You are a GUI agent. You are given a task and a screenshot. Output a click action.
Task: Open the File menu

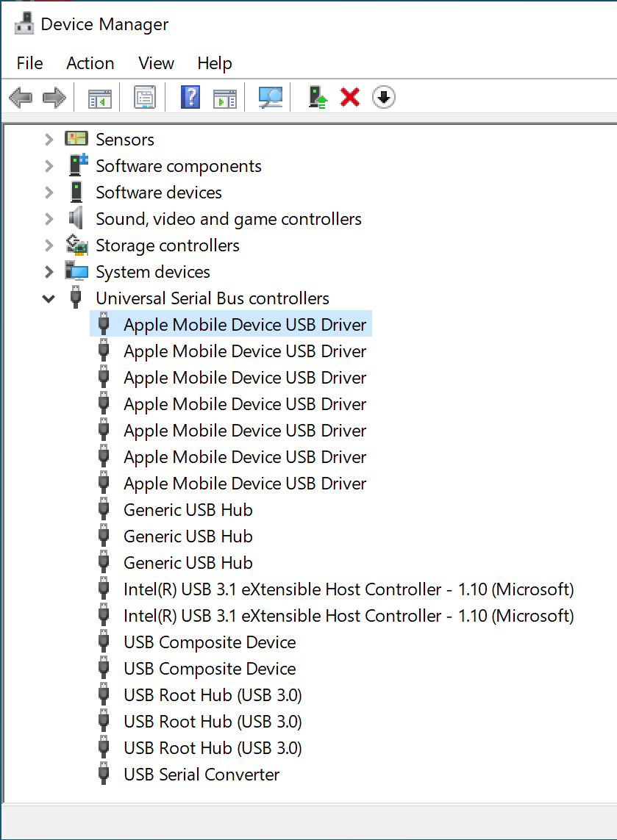tap(29, 63)
